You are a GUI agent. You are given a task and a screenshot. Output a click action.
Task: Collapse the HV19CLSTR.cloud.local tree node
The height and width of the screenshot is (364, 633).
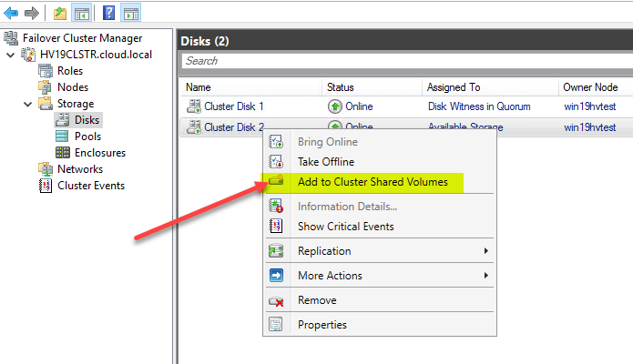11,55
